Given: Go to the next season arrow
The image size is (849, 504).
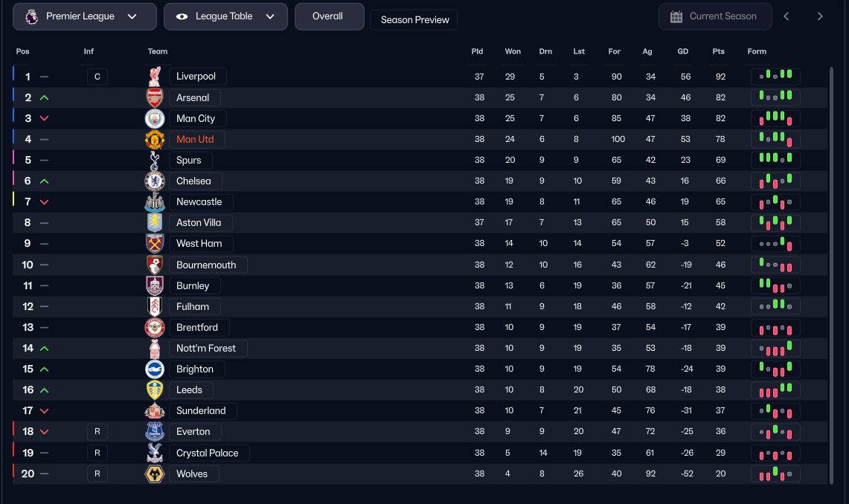Looking at the screenshot, I should pyautogui.click(x=820, y=16).
